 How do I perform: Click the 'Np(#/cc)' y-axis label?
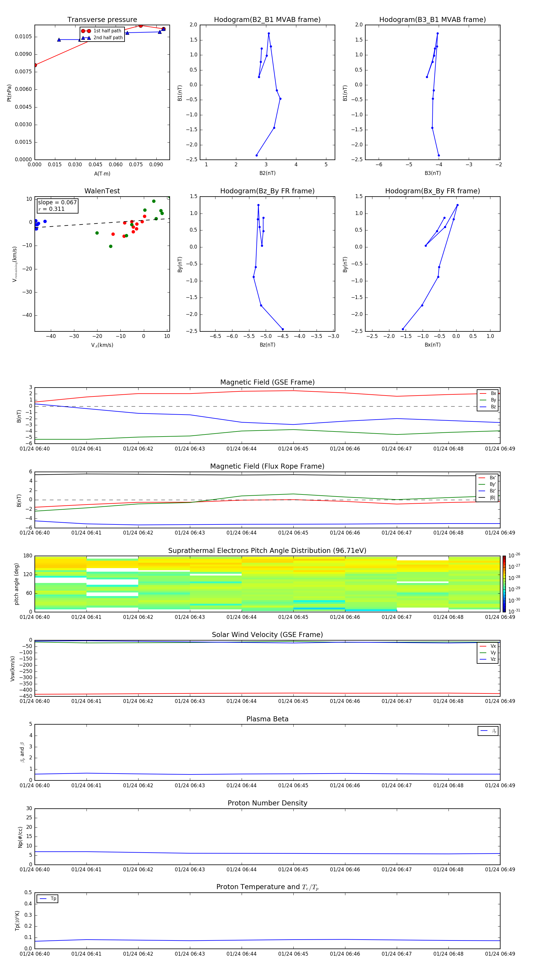[x=20, y=837]
